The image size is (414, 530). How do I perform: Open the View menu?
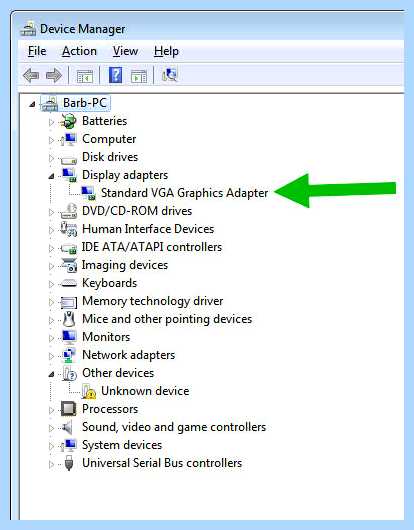tap(125, 51)
